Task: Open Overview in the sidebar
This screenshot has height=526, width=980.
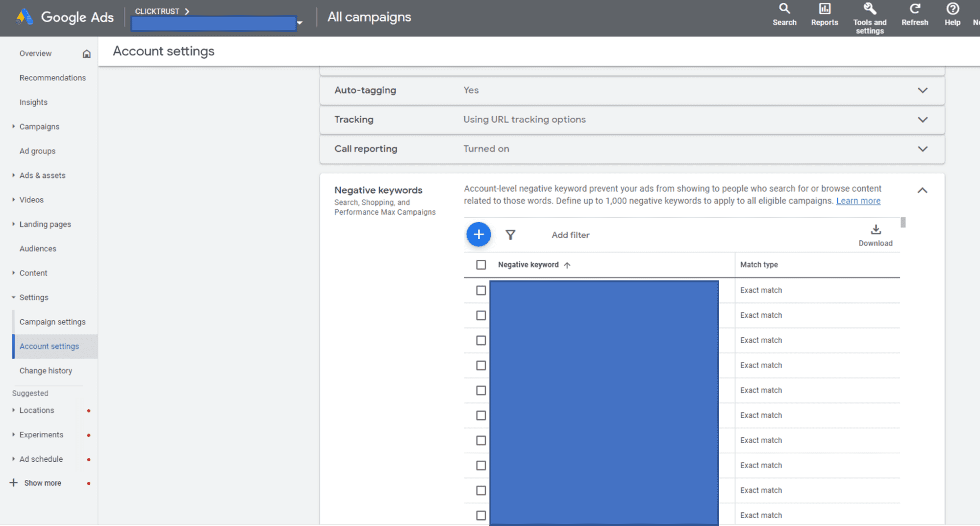Action: 35,53
